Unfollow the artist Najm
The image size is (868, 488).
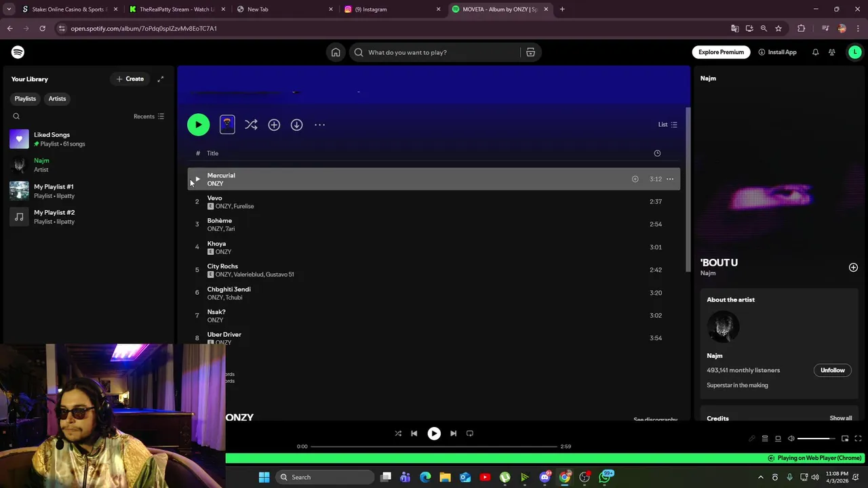click(832, 370)
